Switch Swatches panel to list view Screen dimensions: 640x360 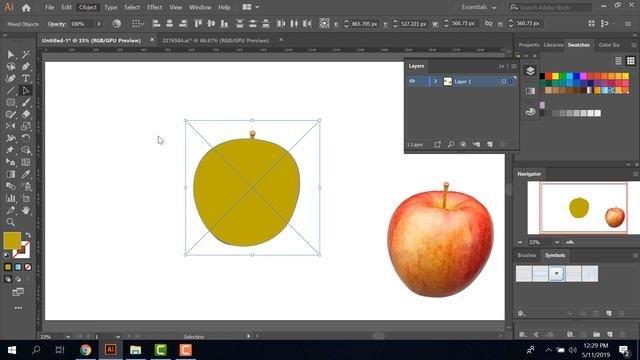click(619, 61)
